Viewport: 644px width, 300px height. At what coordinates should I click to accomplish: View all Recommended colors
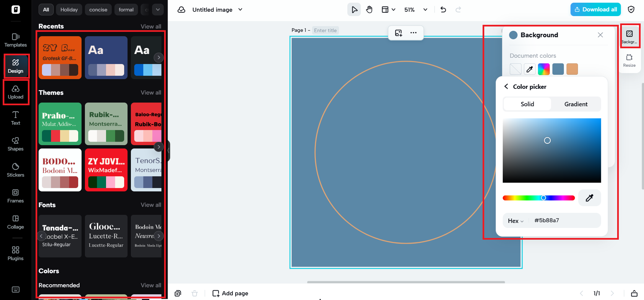point(151,285)
